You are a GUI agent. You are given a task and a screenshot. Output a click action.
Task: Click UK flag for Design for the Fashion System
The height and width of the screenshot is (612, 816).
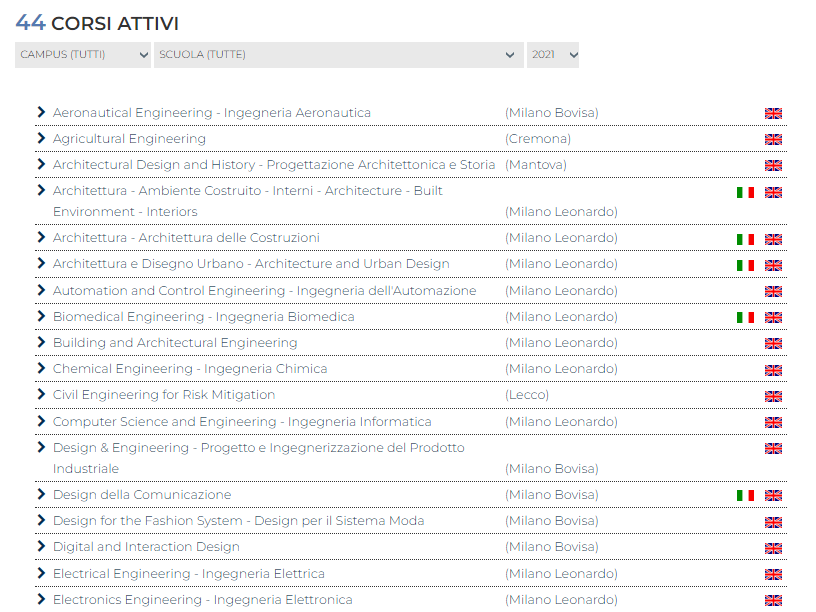pos(773,522)
